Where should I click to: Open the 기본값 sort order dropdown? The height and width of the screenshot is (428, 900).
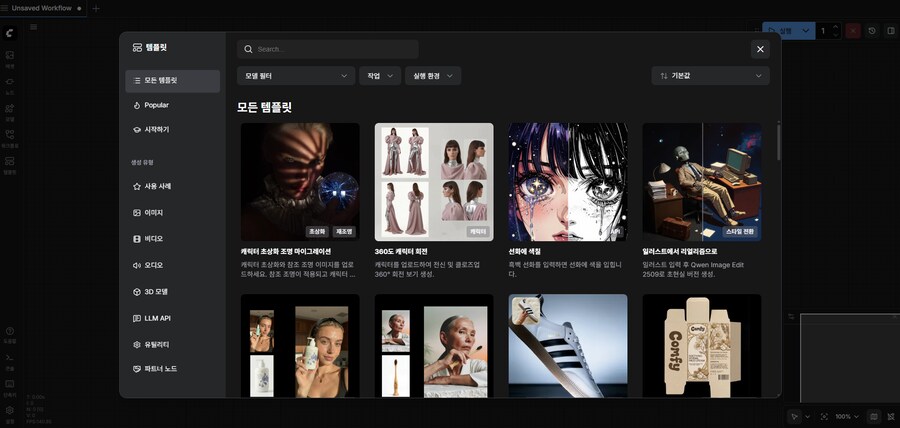709,76
